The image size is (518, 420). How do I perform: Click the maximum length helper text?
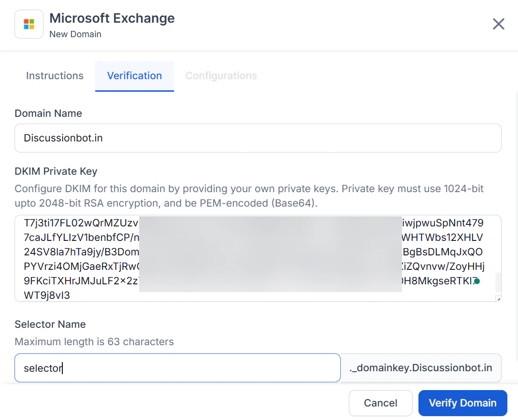pos(94,342)
